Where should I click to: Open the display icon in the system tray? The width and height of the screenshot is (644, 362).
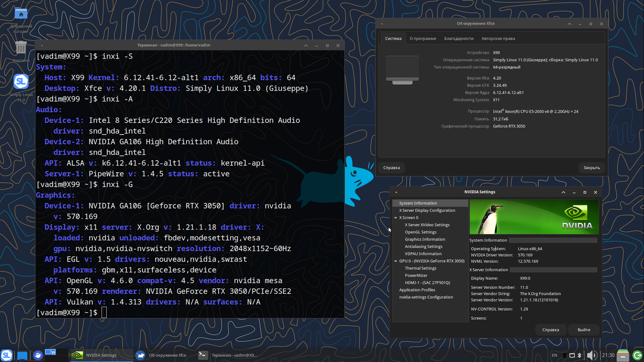572,355
